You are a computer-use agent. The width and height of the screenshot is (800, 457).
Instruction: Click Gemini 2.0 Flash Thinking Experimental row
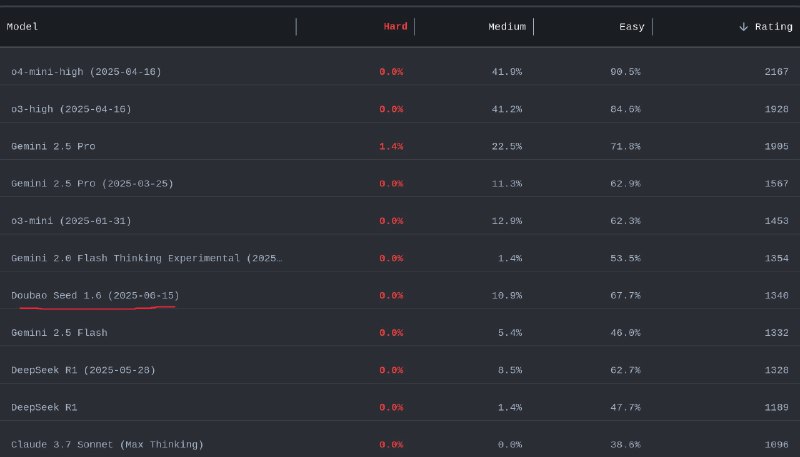(147, 258)
